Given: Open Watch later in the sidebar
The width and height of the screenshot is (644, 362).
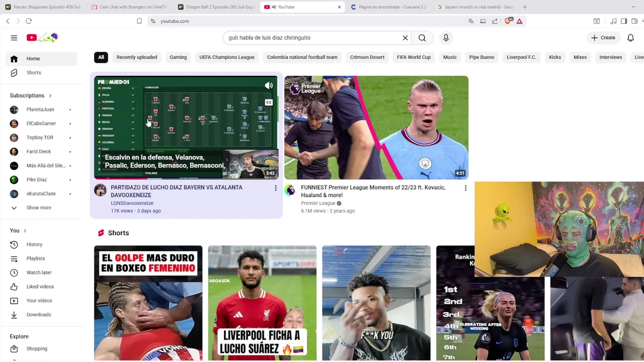Looking at the screenshot, I should pyautogui.click(x=42, y=273).
